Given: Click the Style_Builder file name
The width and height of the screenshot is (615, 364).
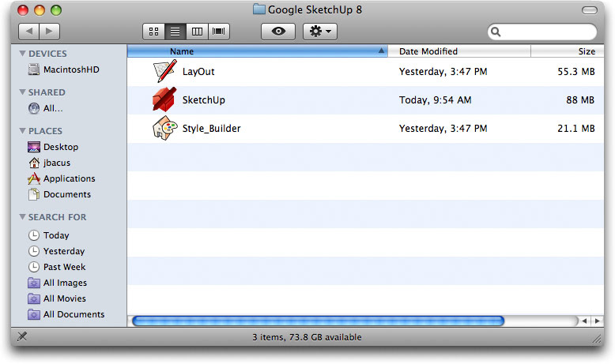Looking at the screenshot, I should (211, 129).
